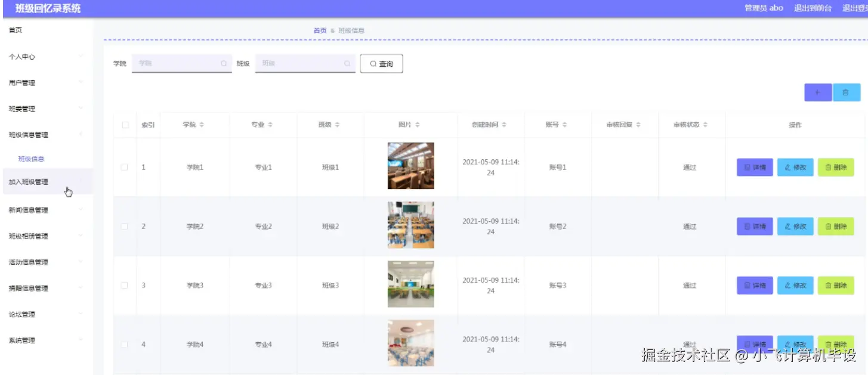868x375 pixels.
Task: Click the magnifier icon in the 班级 search field
Action: tap(347, 63)
